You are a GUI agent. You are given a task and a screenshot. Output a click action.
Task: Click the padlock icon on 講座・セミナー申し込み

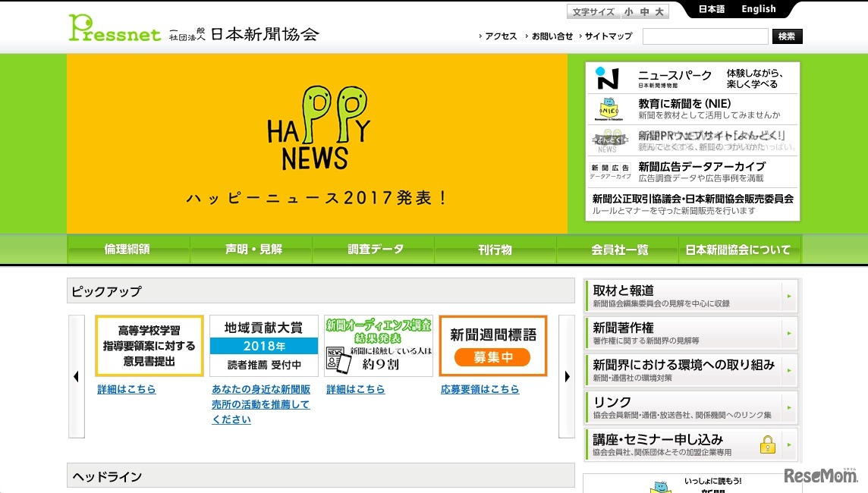coord(767,444)
